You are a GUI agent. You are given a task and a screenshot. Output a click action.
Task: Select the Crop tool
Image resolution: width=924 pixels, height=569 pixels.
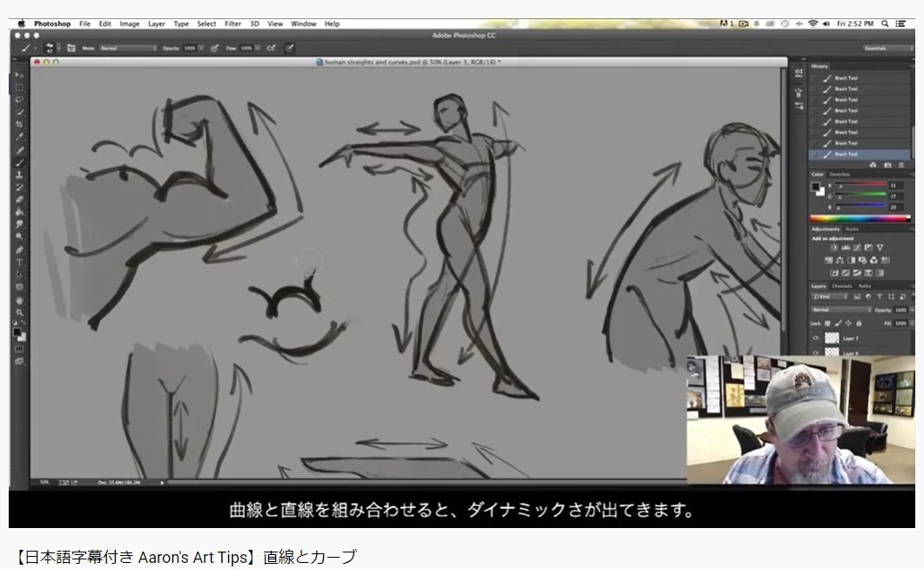click(x=19, y=125)
